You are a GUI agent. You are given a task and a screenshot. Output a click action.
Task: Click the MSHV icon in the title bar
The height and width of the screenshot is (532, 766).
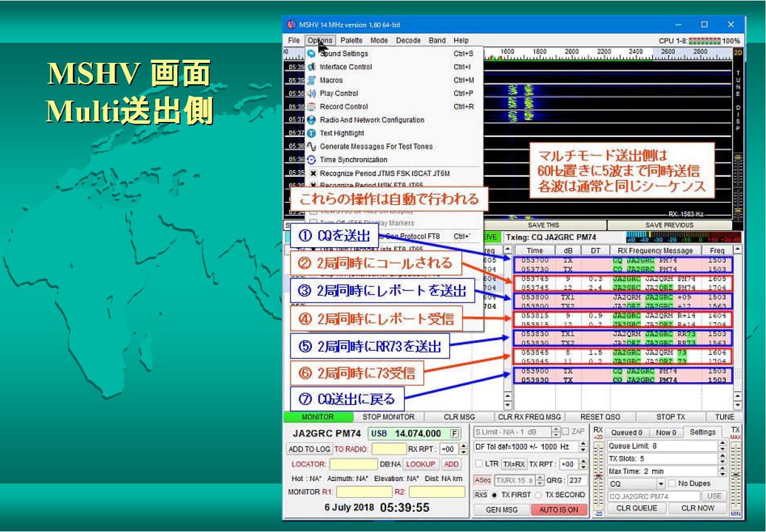291,25
